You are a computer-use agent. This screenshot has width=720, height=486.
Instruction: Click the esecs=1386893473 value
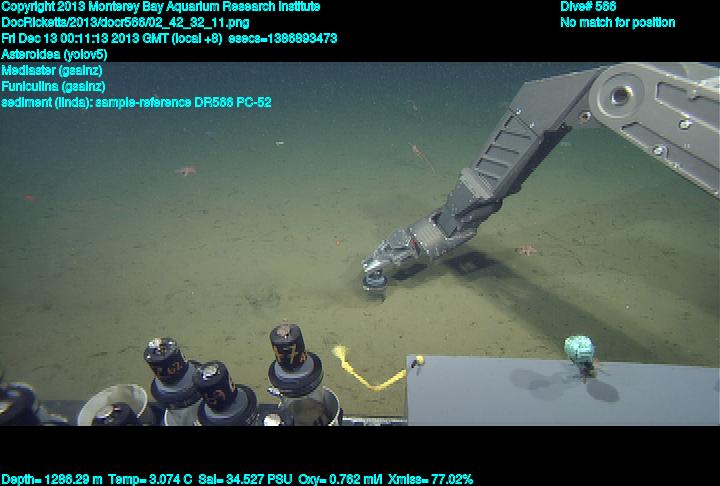tap(283, 38)
